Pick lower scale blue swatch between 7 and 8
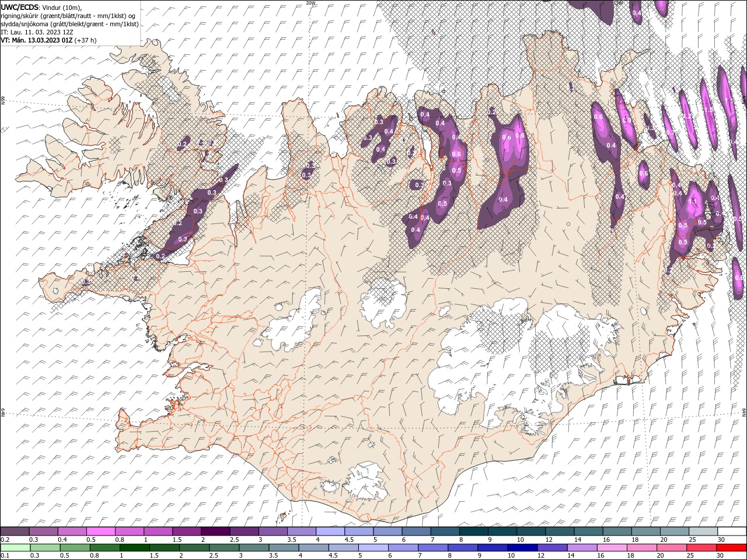Screen dimensions: 747x560 432,548
